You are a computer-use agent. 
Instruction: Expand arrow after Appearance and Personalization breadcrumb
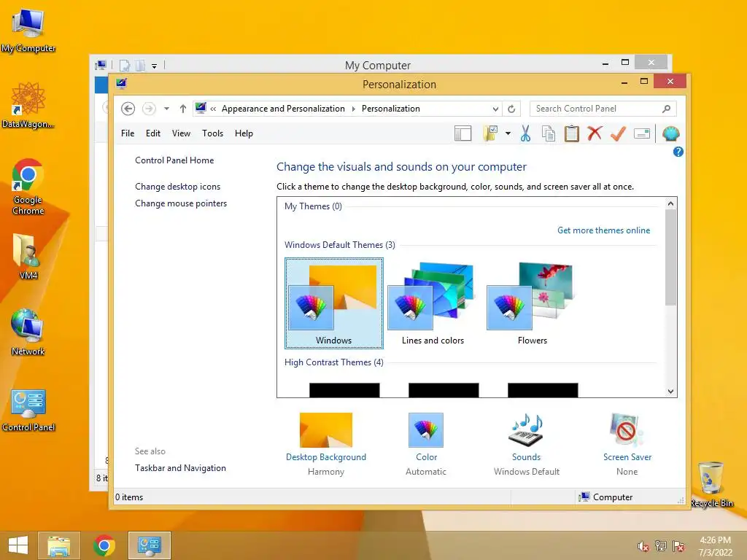tap(354, 109)
